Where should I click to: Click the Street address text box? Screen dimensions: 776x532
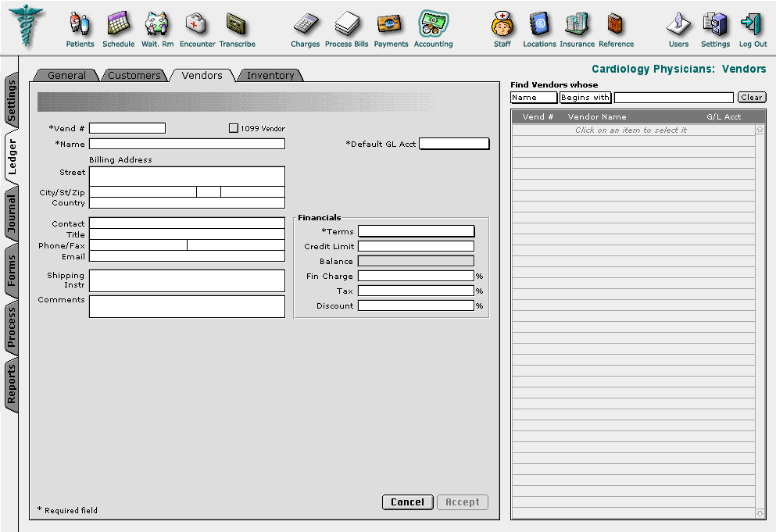pyautogui.click(x=187, y=177)
